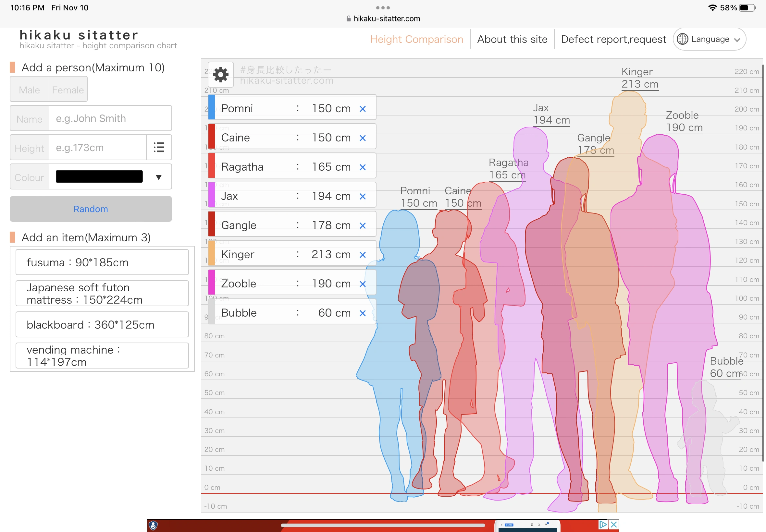This screenshot has height=532, width=766.
Task: Remove Bubble from the chart with X
Action: (x=363, y=313)
